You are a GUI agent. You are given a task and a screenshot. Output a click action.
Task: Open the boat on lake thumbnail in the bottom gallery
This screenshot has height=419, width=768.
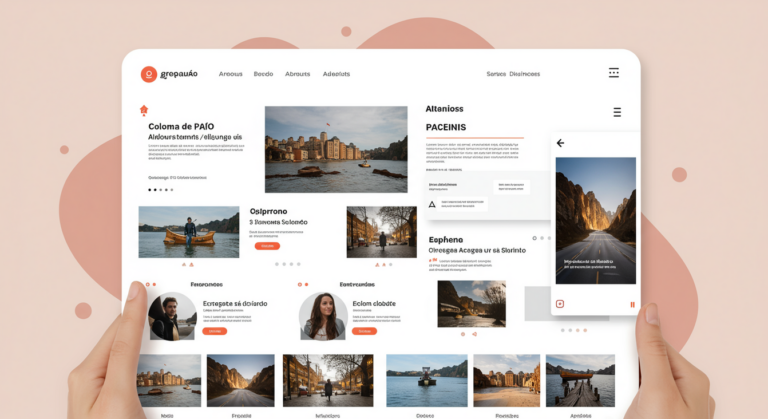(x=427, y=381)
